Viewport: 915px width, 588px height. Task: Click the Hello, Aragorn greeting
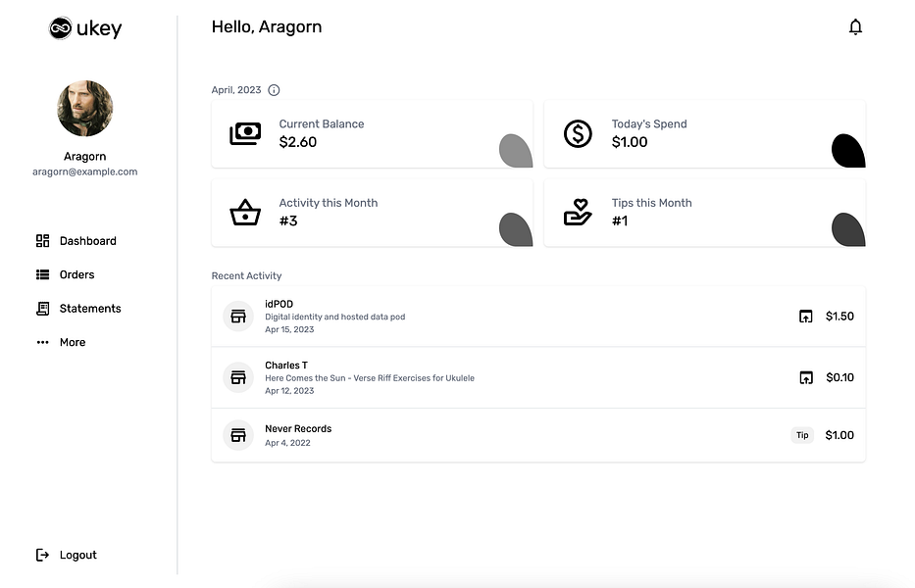point(267,26)
